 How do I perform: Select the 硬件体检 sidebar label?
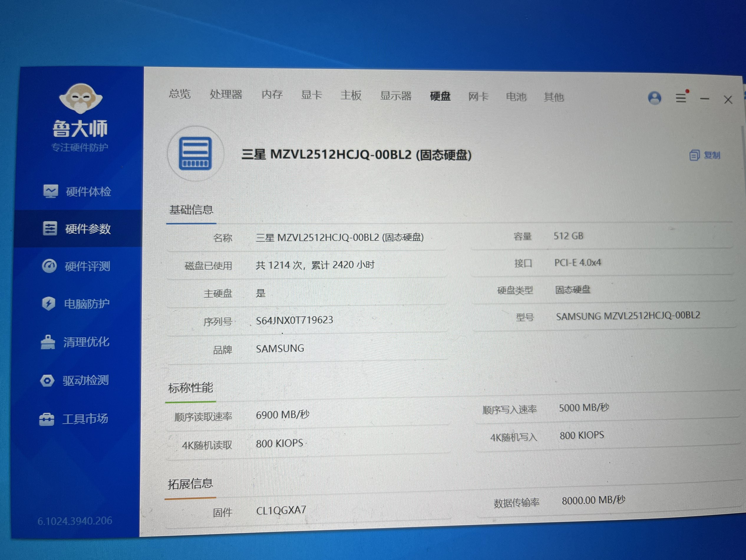89,192
